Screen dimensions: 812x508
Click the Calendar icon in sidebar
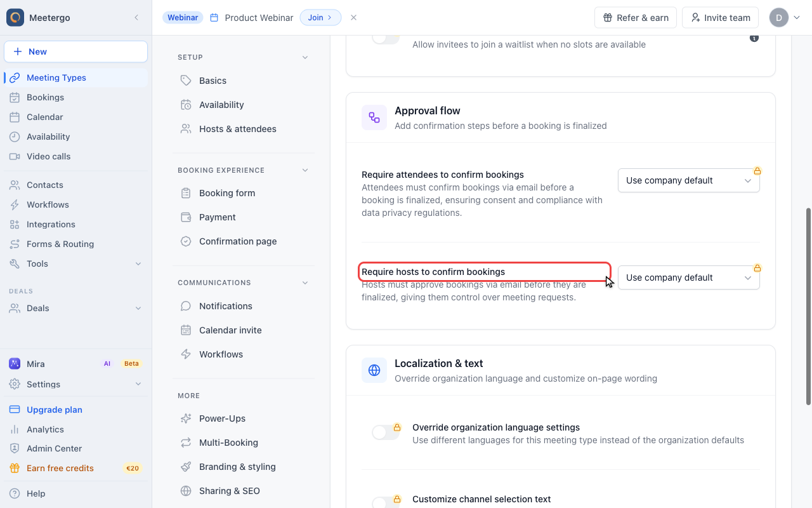15,117
